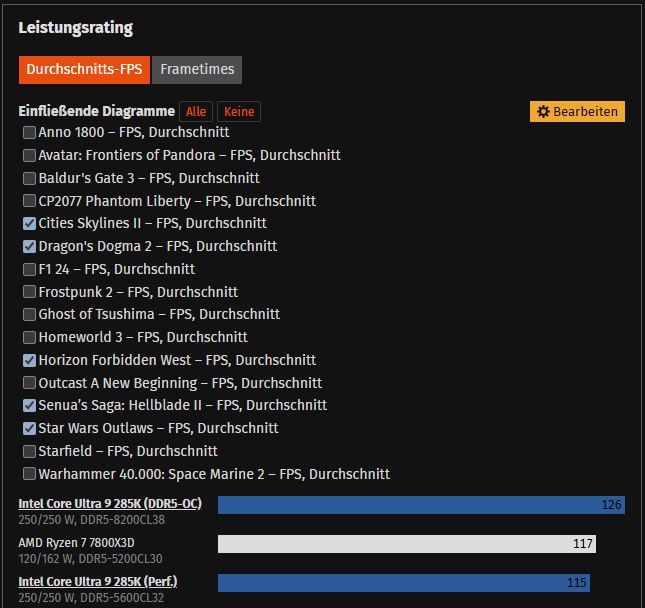This screenshot has height=608, width=645.
Task: Open Intel Core Ultra 9 285K (Perf.) link
Action: tap(98, 581)
